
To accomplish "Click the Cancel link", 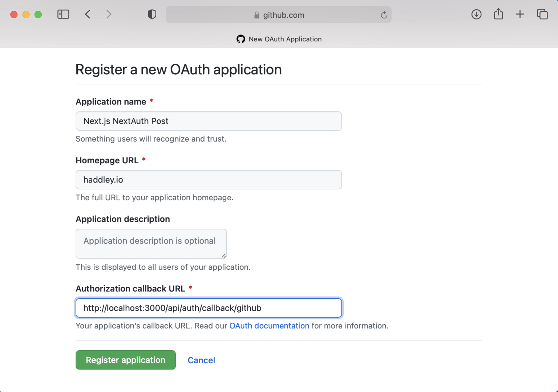I will point(201,360).
